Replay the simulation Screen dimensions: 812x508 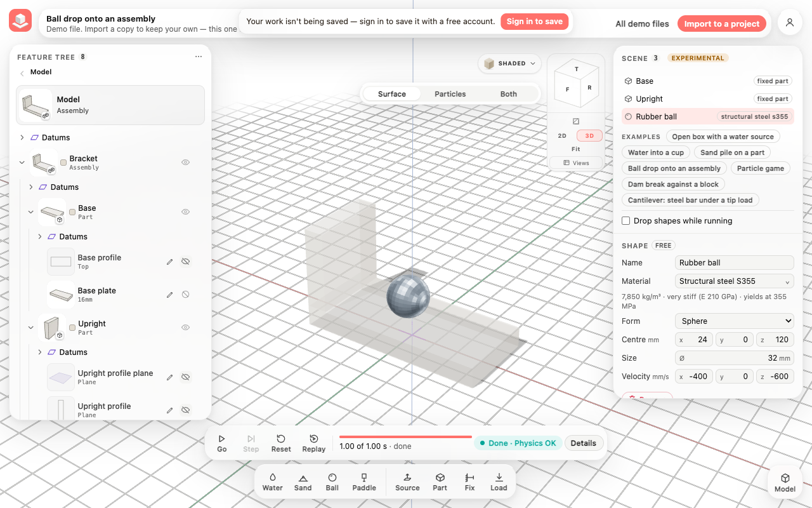coord(313,443)
